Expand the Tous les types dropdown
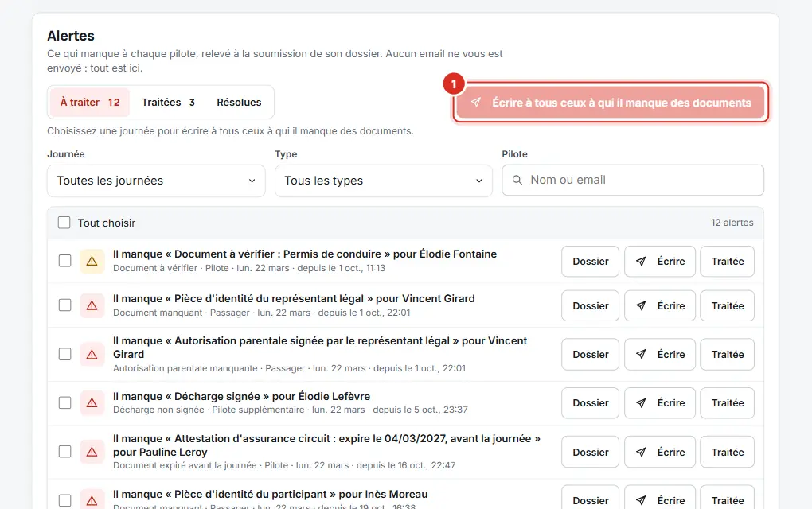This screenshot has width=812, height=509. tap(383, 181)
